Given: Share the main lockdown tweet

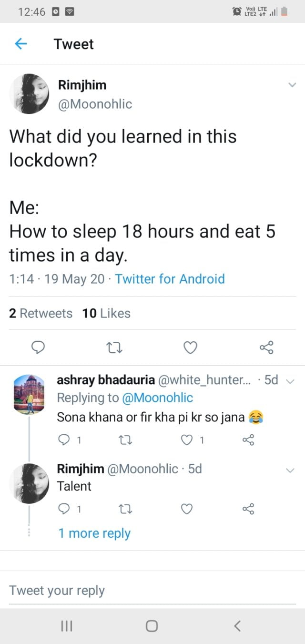Looking at the screenshot, I should pos(266,348).
